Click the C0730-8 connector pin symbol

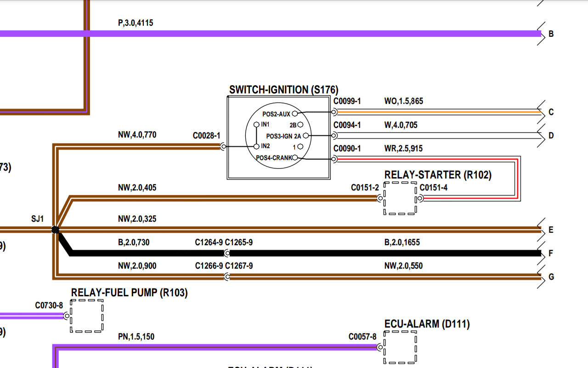pyautogui.click(x=67, y=316)
